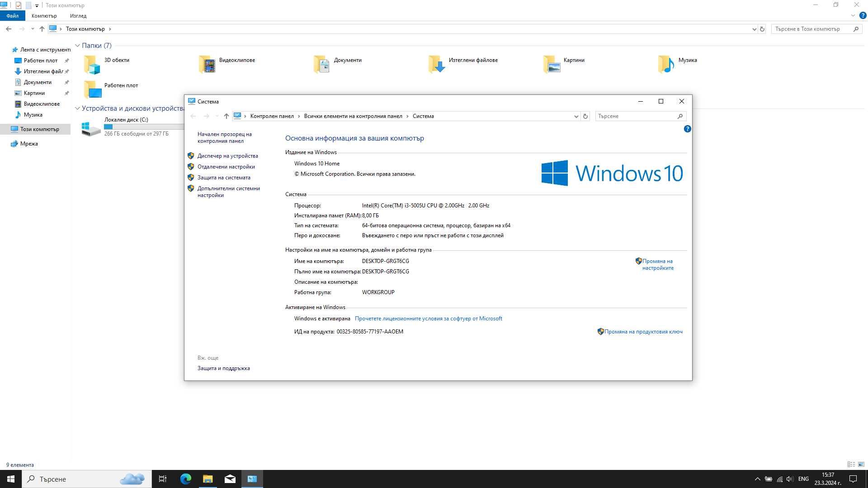Open Диспечер на устройства link

pyautogui.click(x=228, y=156)
